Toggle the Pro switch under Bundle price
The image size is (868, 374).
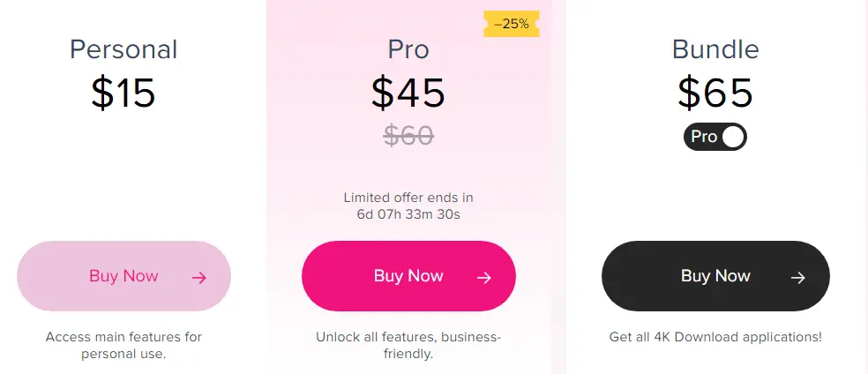[x=715, y=137]
